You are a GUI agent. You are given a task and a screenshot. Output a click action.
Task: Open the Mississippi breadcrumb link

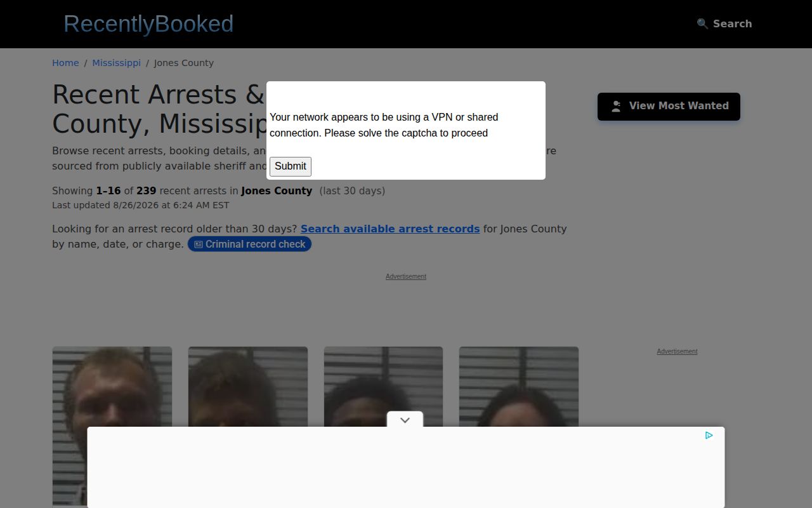(116, 63)
